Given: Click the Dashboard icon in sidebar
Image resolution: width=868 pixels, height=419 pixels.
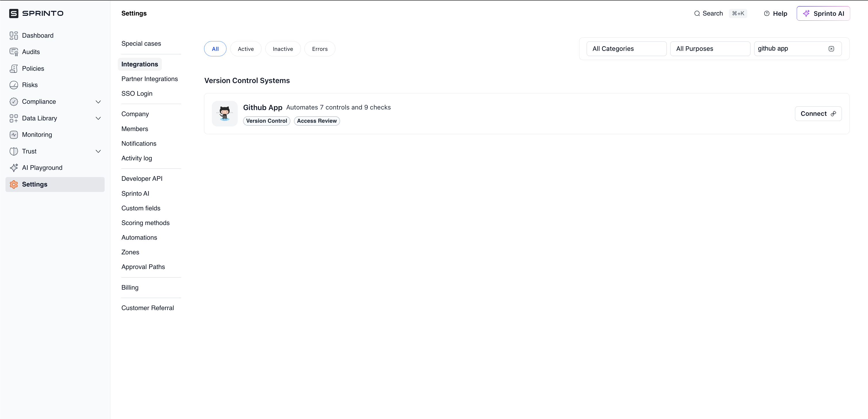Looking at the screenshot, I should pos(14,35).
